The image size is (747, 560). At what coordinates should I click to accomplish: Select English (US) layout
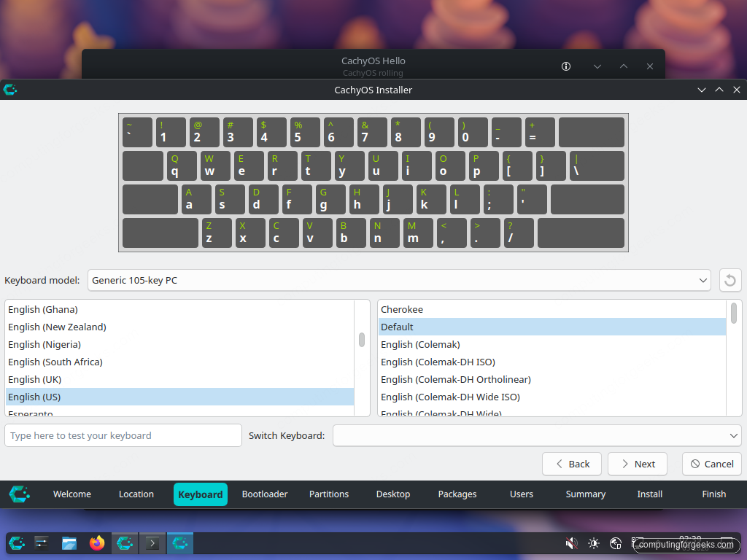point(180,397)
